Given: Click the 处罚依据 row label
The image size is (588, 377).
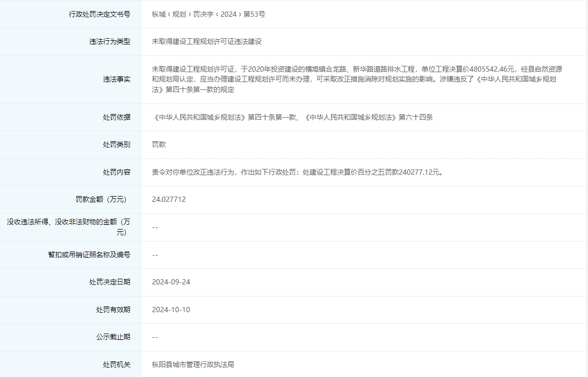Looking at the screenshot, I should 110,117.
